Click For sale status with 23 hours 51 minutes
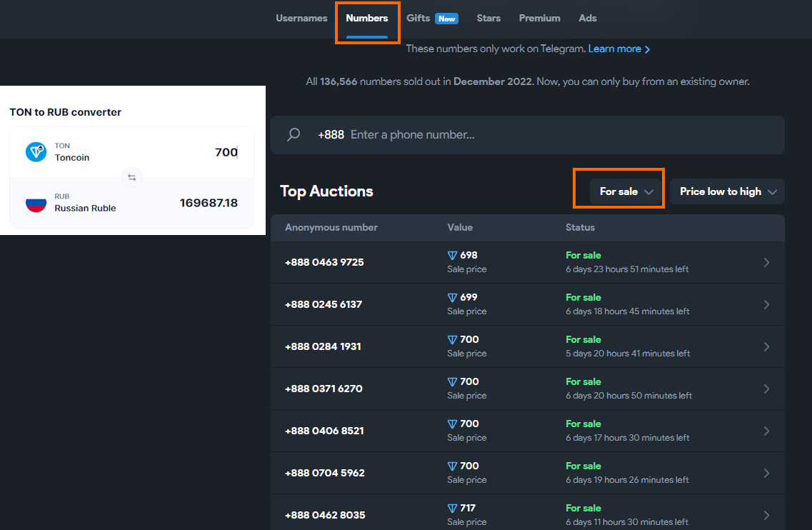The width and height of the screenshot is (812, 530). click(x=627, y=262)
